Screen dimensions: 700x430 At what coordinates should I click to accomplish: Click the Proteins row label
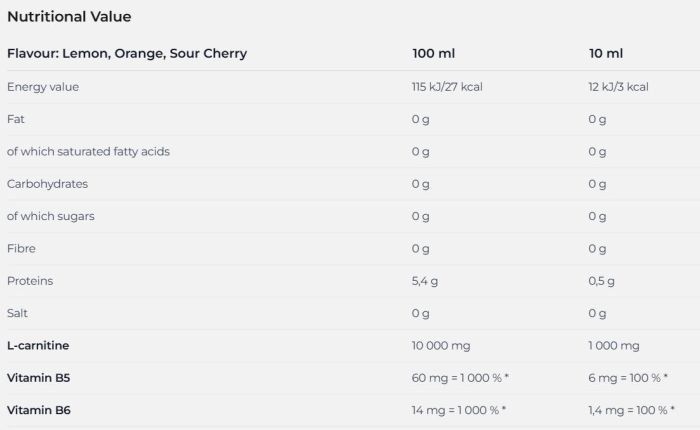click(x=30, y=281)
